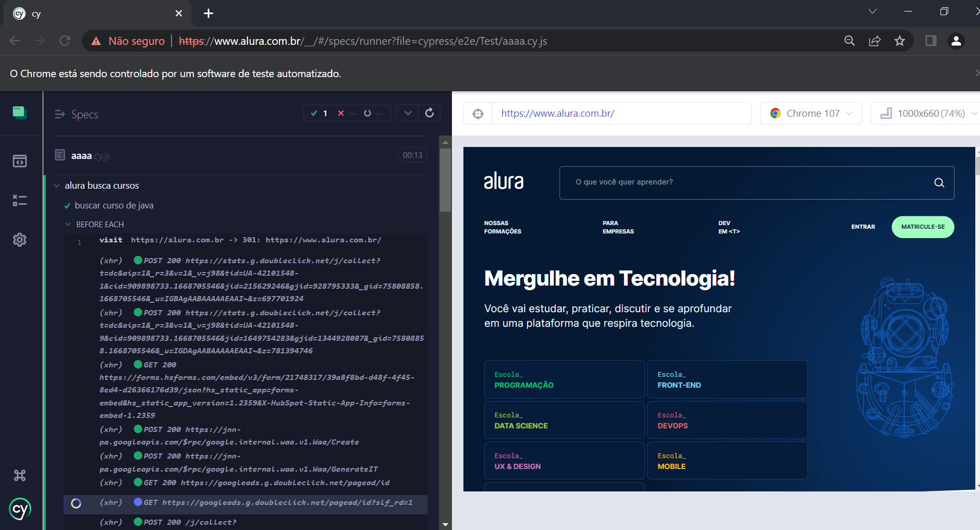Click the POST Waa/Create xhr entry
Screen dimensions: 980x530
point(245,436)
